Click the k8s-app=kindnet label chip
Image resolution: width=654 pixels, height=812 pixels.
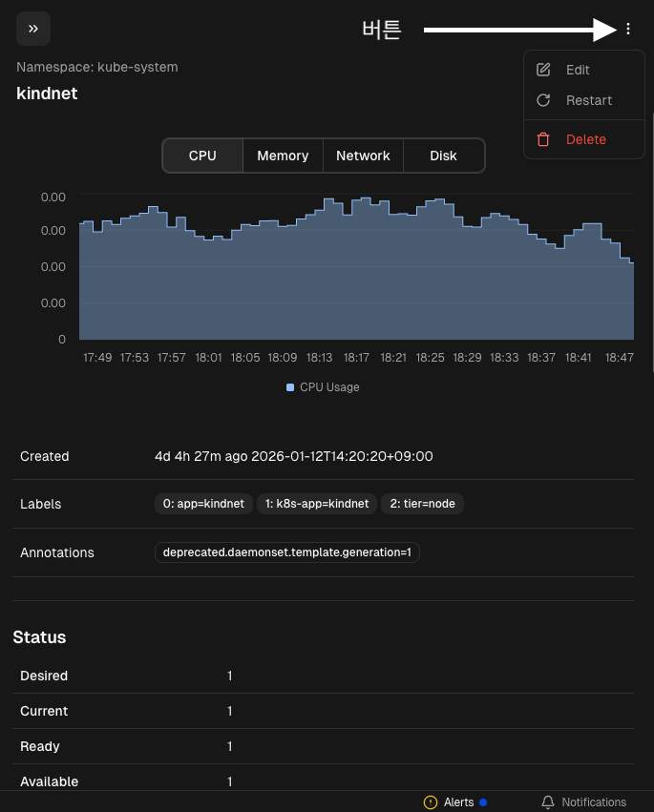[316, 504]
